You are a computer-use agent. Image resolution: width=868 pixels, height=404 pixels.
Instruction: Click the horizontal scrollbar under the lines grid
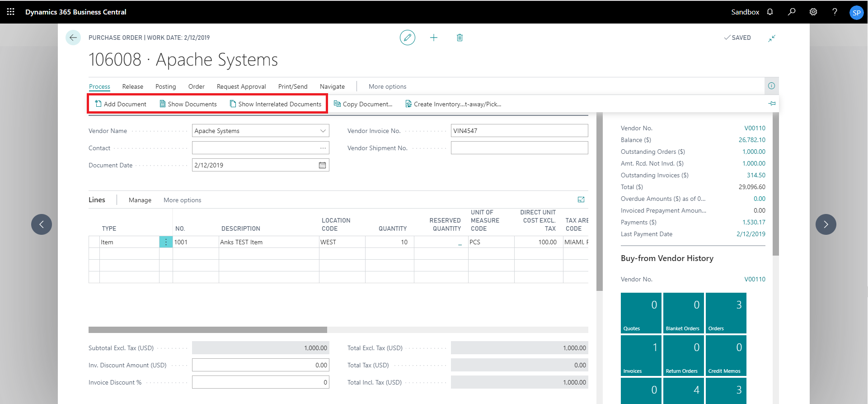pyautogui.click(x=208, y=330)
